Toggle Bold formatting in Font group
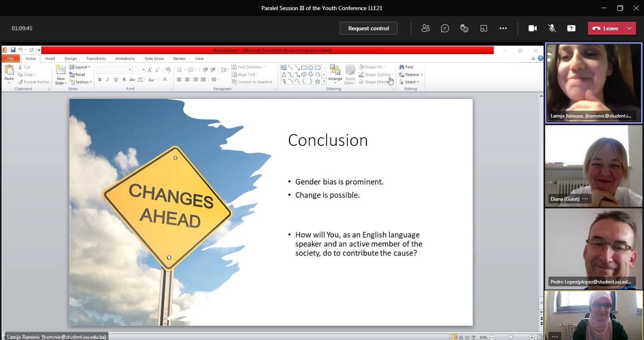644x340 pixels. tap(100, 80)
